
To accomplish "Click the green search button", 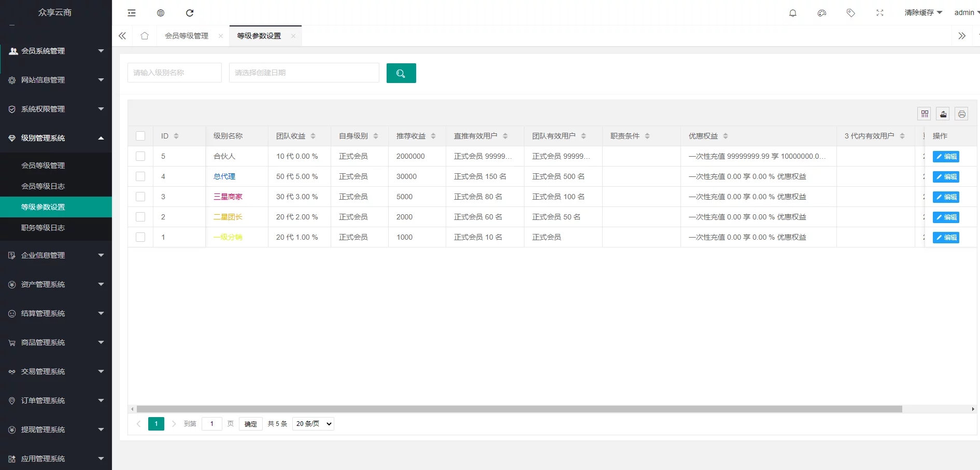I will click(x=401, y=73).
